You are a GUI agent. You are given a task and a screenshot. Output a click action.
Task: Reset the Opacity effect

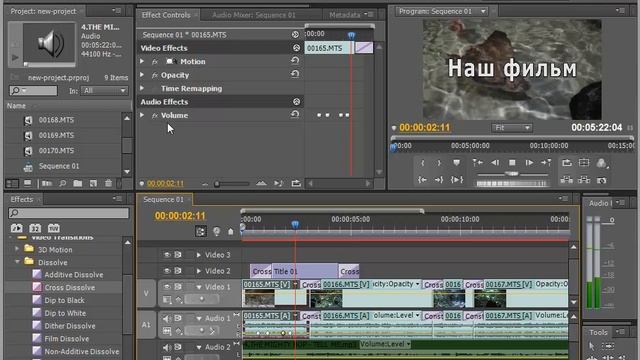295,74
